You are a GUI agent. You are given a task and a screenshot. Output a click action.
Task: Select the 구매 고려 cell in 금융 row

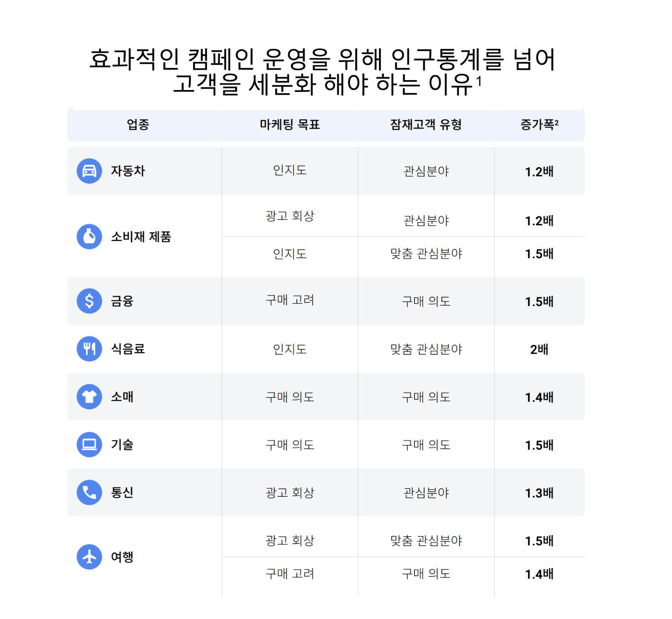point(290,300)
